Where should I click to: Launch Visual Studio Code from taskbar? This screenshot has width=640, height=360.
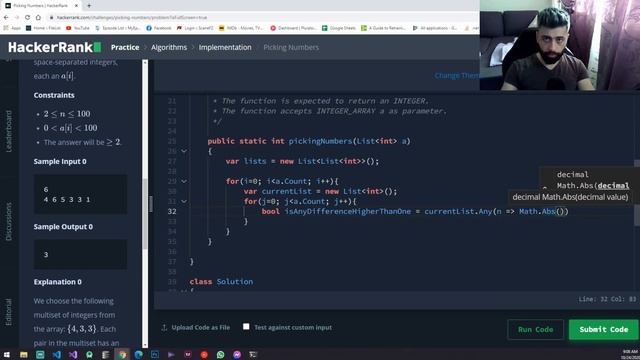click(x=57, y=355)
